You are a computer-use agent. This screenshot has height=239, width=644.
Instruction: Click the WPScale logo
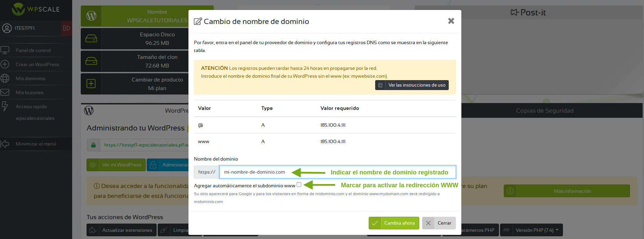point(36,9)
